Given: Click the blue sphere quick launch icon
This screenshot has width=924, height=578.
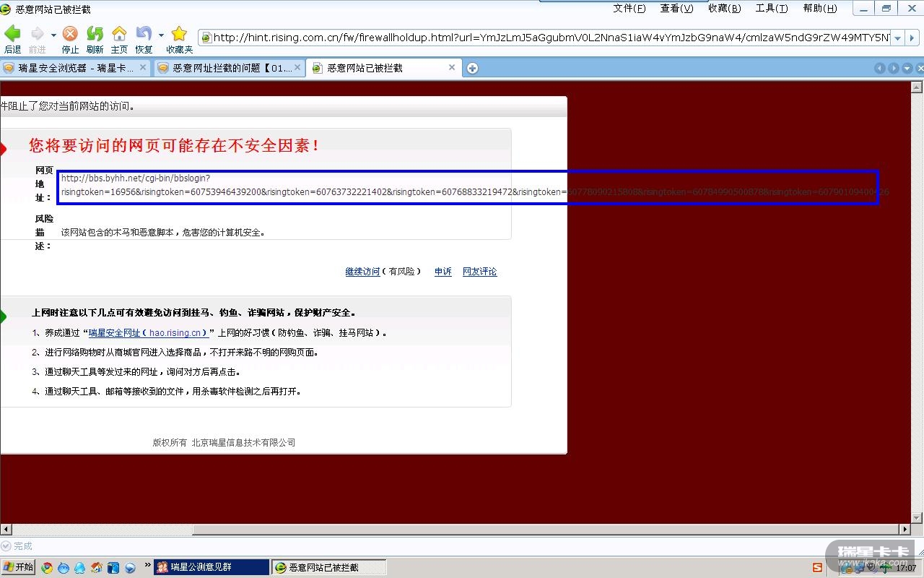Looking at the screenshot, I should tap(130, 568).
